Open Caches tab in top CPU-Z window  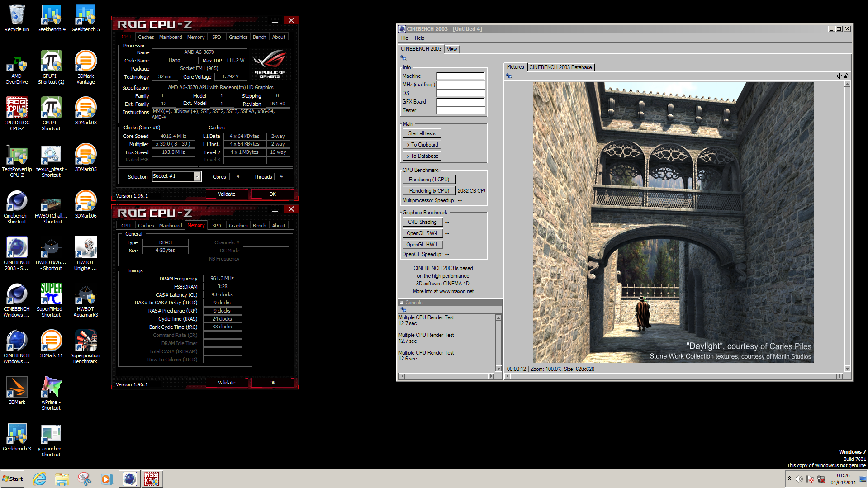tap(146, 37)
